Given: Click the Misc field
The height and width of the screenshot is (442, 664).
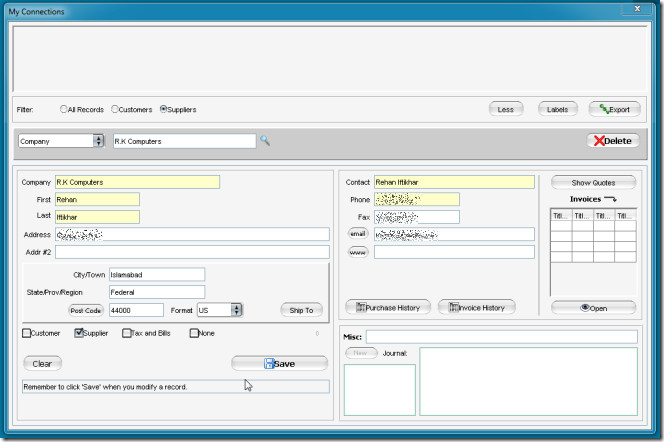Looking at the screenshot, I should tap(502, 337).
